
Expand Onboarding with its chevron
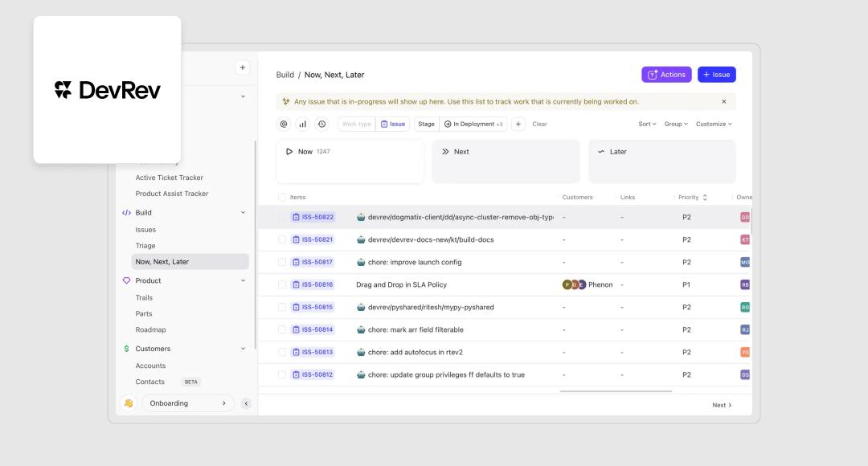point(223,403)
